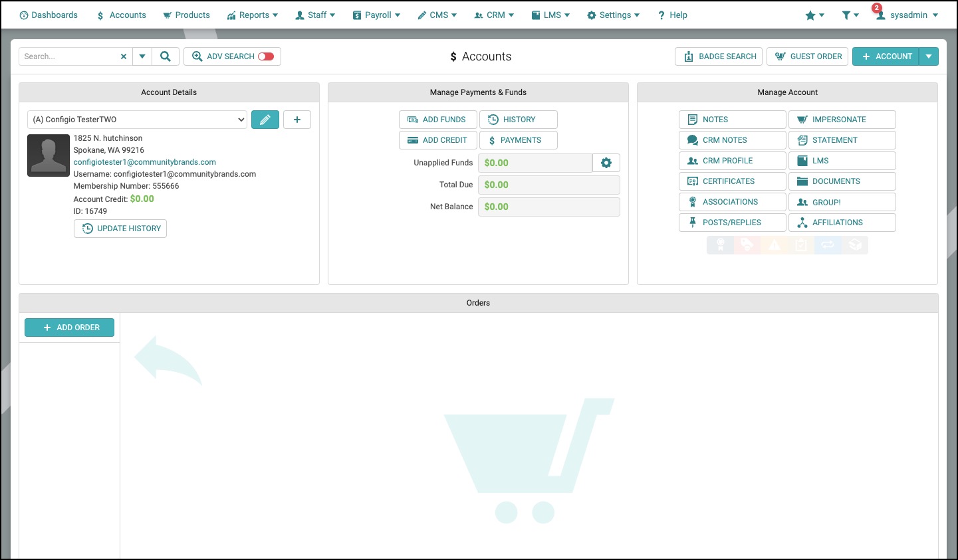Click ADD FUNDS
Viewport: 958px width, 560px height.
click(438, 120)
